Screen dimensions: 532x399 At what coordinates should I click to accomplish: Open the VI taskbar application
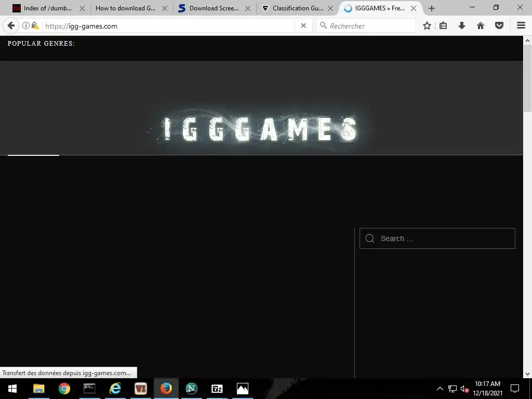point(140,389)
